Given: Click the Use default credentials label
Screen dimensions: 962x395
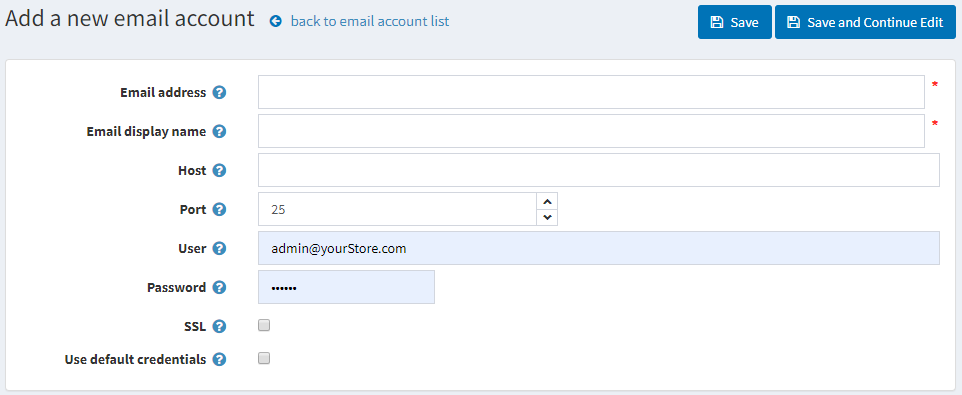Looking at the screenshot, I should click(135, 359).
